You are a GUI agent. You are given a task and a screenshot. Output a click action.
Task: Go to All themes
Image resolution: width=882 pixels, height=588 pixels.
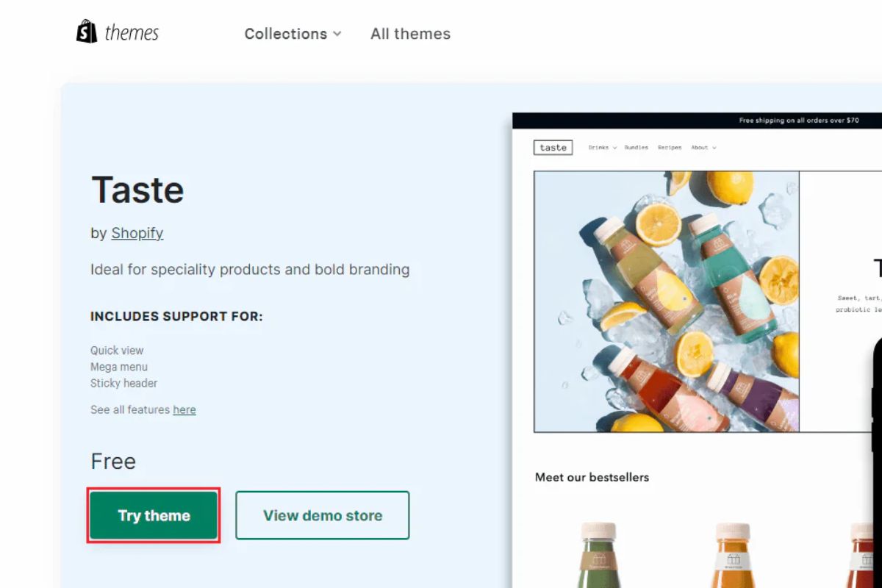click(410, 34)
